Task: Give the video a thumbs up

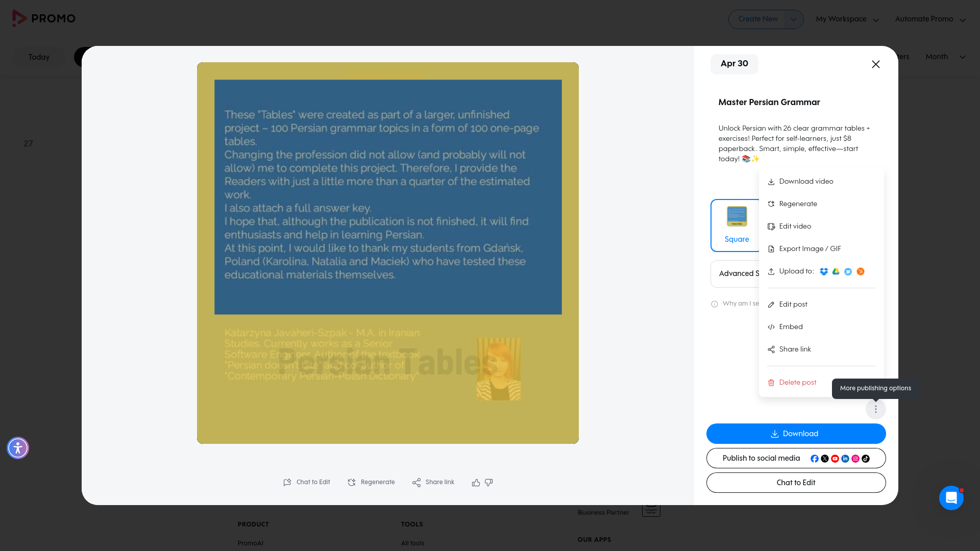Action: [476, 483]
